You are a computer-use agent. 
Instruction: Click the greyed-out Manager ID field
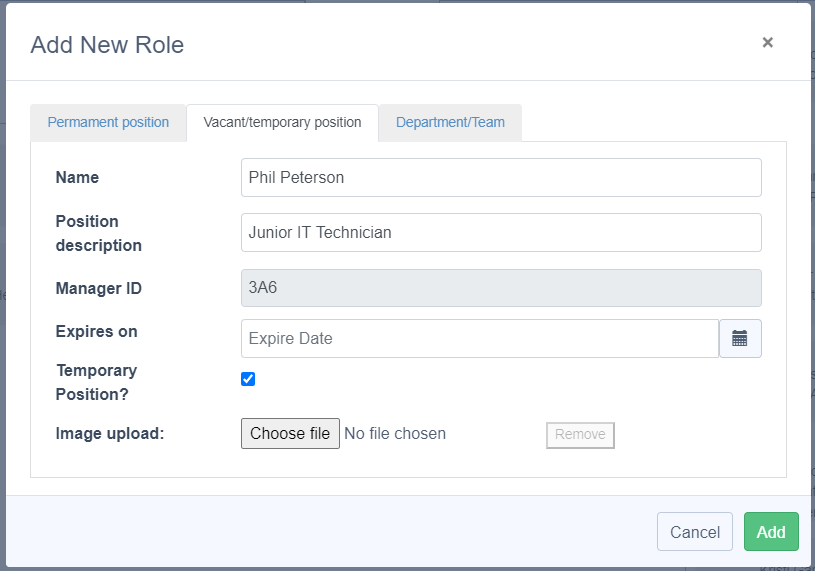click(500, 288)
